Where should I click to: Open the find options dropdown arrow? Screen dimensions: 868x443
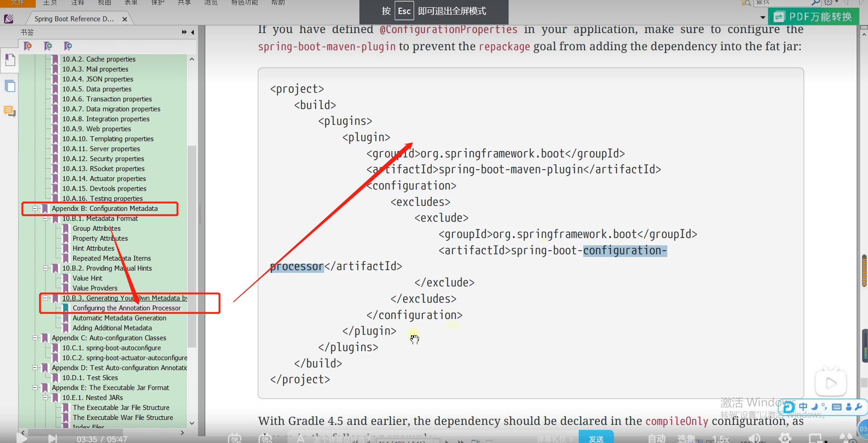(837, 2)
